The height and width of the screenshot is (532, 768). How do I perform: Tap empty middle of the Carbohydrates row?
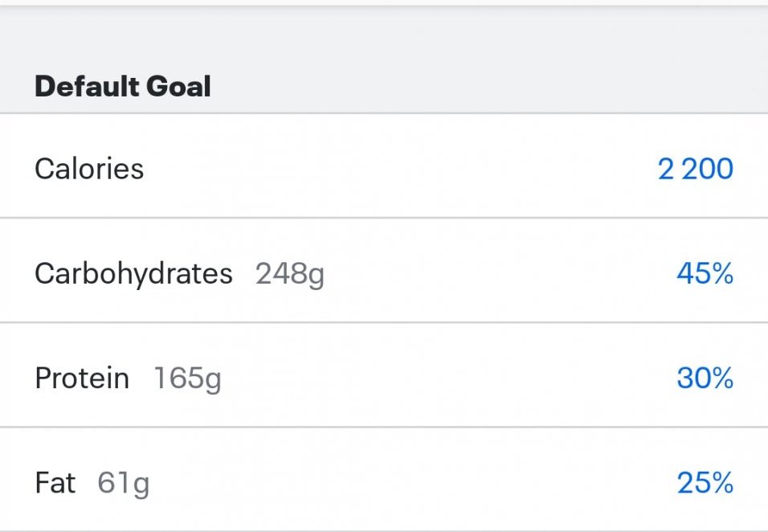(498, 274)
